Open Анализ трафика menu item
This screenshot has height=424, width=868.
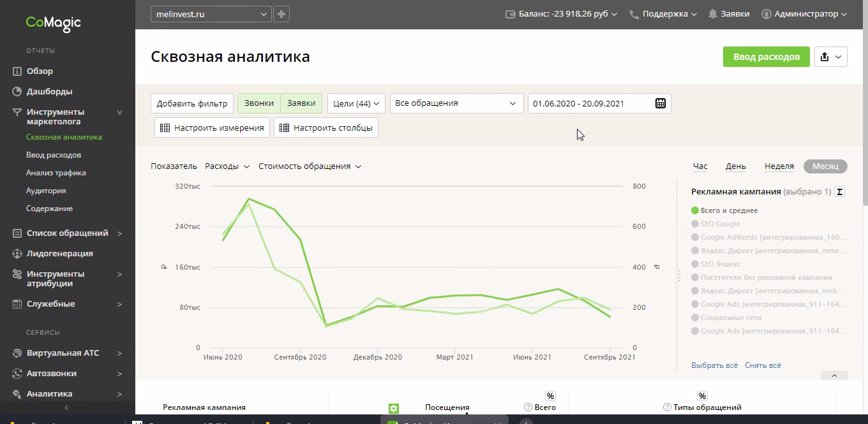point(56,173)
